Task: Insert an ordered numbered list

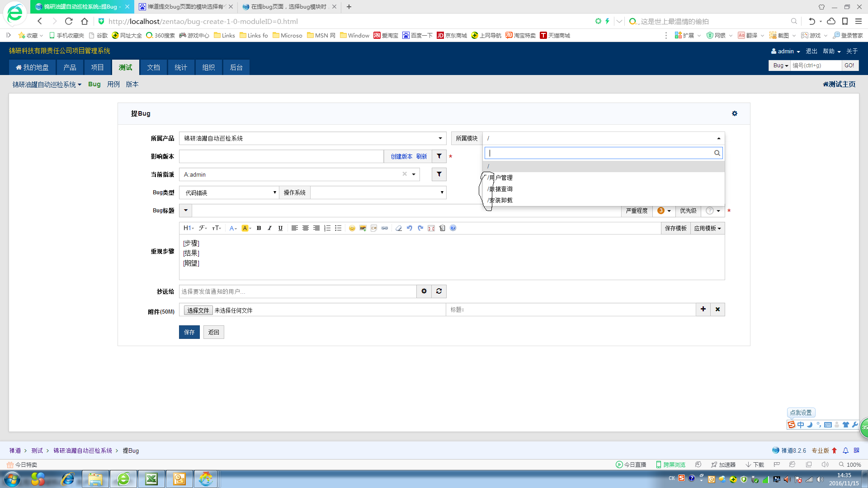Action: click(327, 228)
